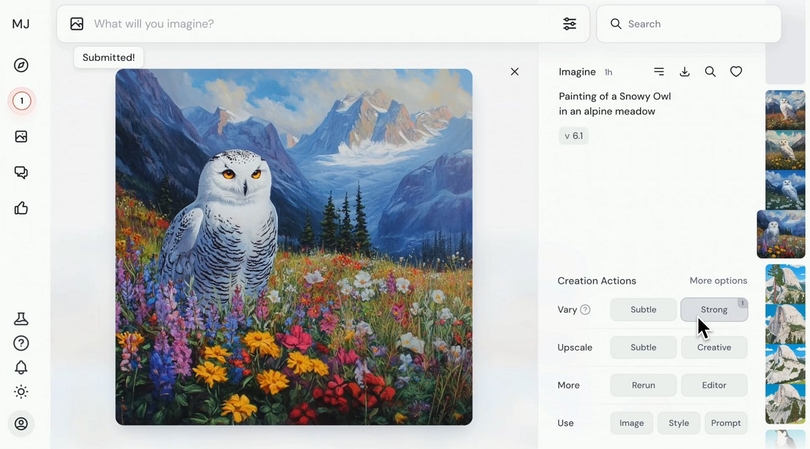Click the image upload icon in prompt bar
The height and width of the screenshot is (449, 810).
(x=77, y=24)
